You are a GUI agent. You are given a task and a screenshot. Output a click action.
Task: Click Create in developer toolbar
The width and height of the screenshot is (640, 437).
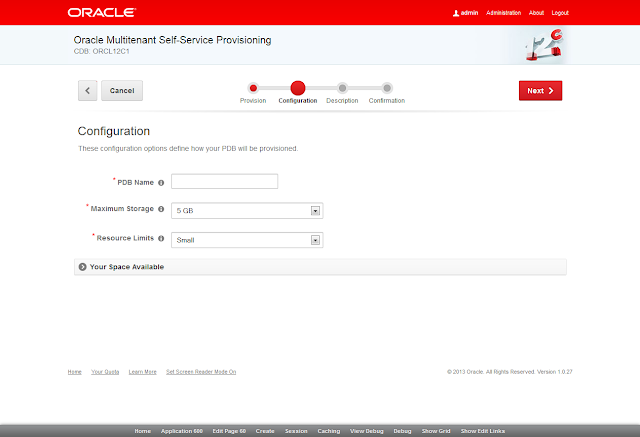pyautogui.click(x=265, y=431)
